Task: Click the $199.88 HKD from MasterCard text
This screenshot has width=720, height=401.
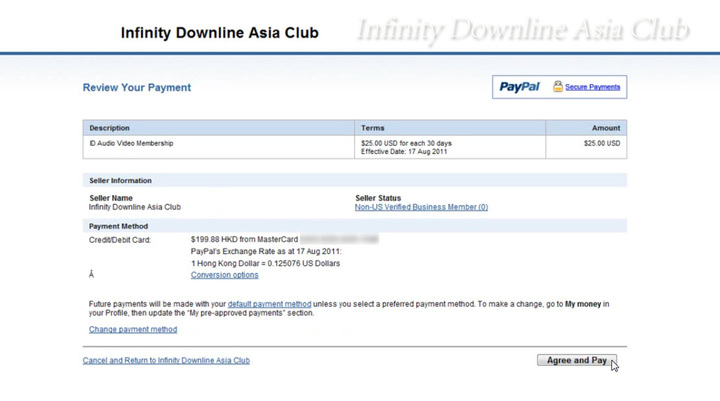Action: (244, 239)
